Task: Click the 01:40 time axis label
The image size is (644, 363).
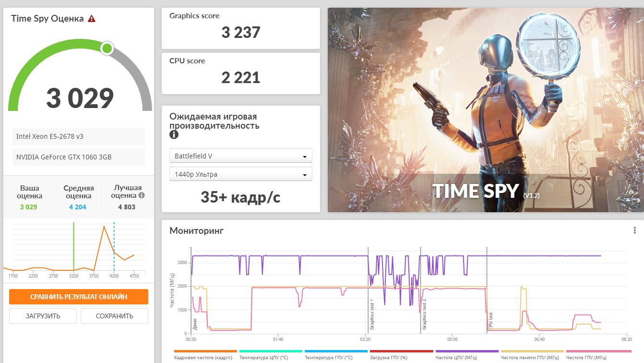Action: (278, 339)
